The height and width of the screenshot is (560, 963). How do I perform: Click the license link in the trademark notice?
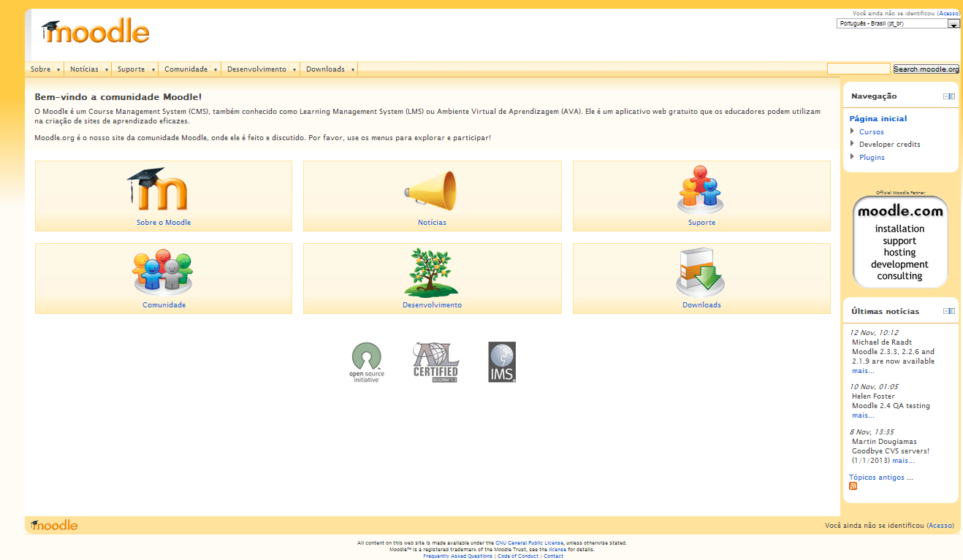[x=557, y=550]
